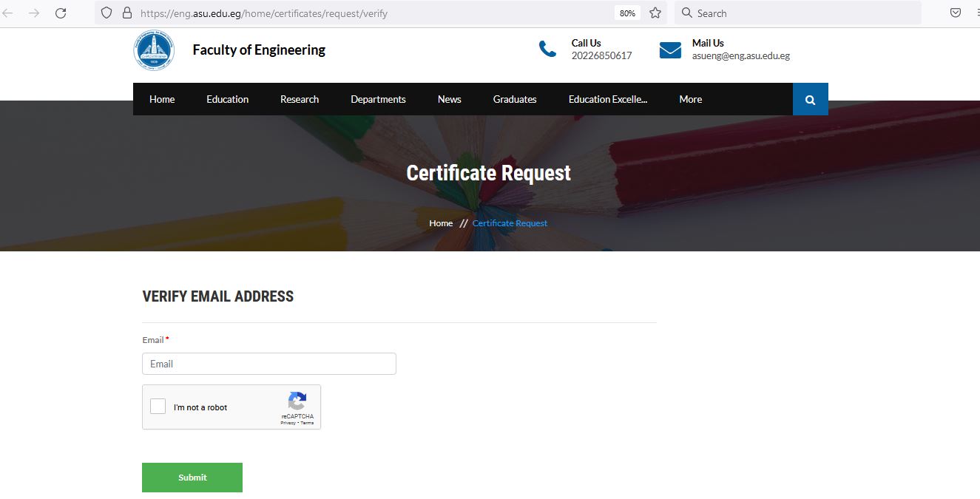
Task: Open site security padlock info
Action: tap(126, 13)
